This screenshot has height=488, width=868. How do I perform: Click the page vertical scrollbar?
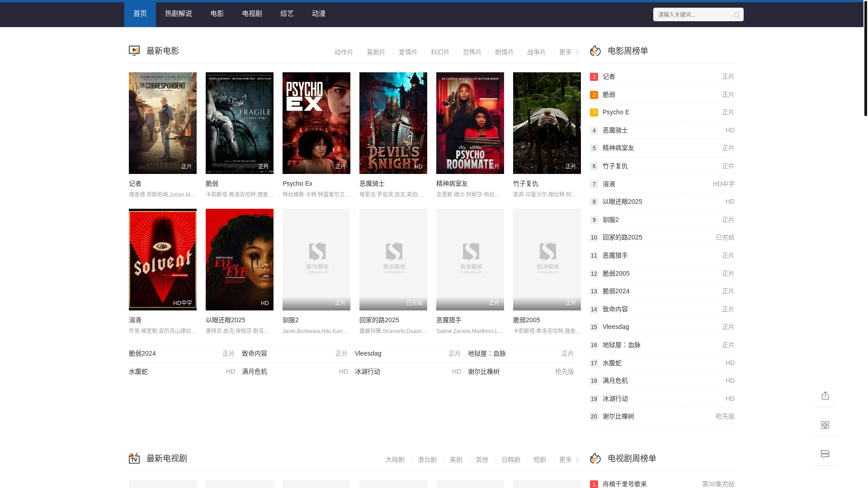point(866,59)
